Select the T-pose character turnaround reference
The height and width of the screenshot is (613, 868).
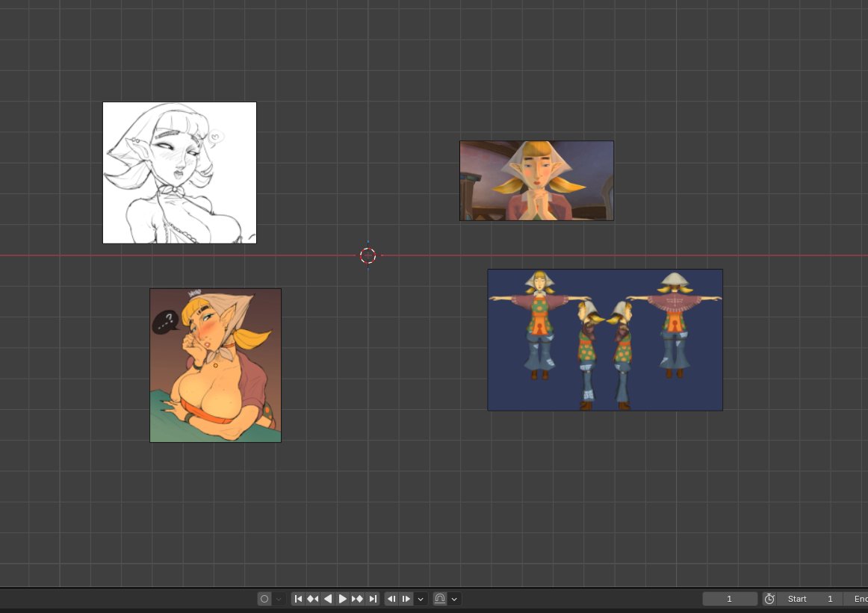point(604,339)
